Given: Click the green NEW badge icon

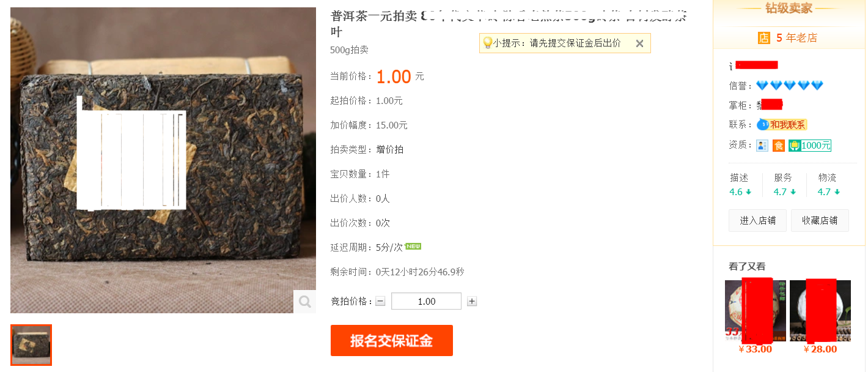Looking at the screenshot, I should click(x=413, y=247).
